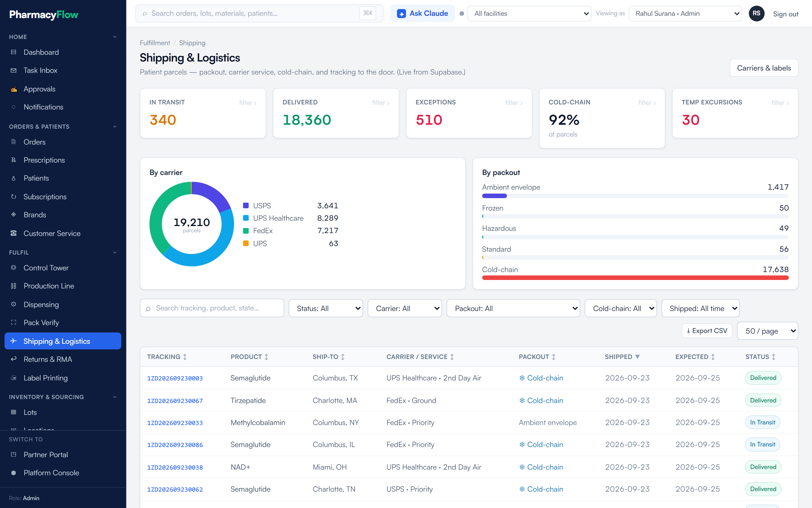The height and width of the screenshot is (508, 812).
Task: Select Shipping & Logistics menu item
Action: pyautogui.click(x=63, y=341)
